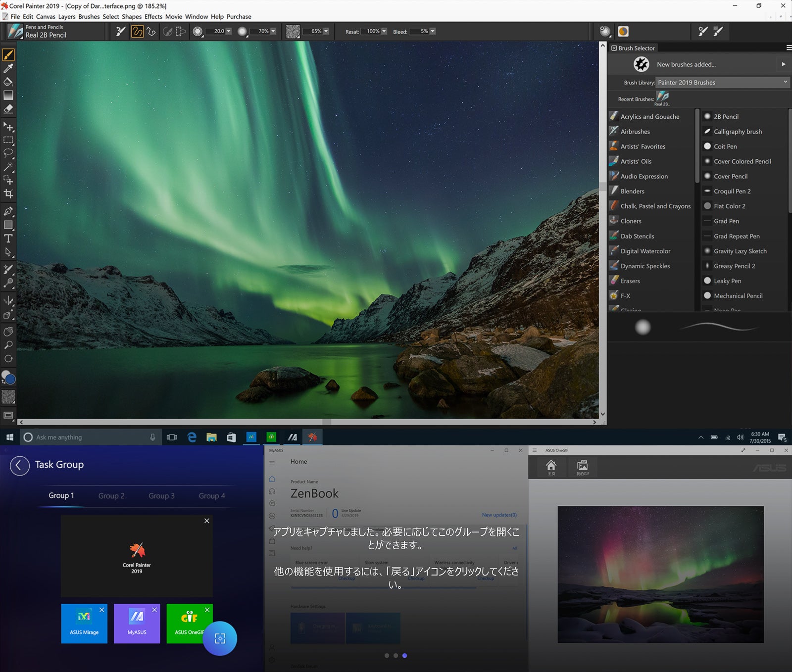This screenshot has width=792, height=672.
Task: Click the Real 2B recent brush icon
Action: 662,97
